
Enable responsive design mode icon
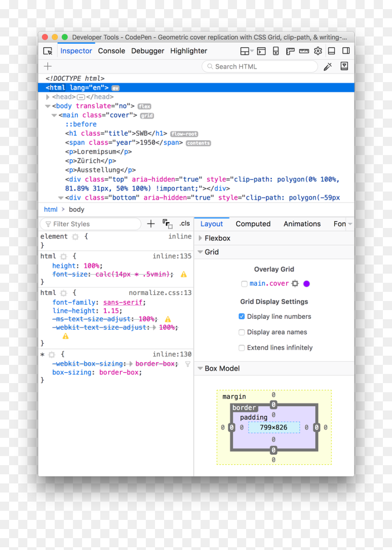tap(276, 51)
